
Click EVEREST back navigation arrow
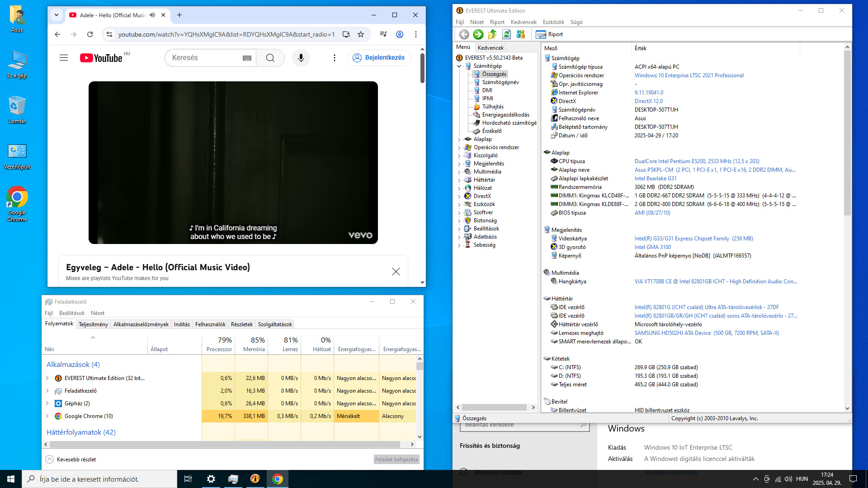coord(464,34)
